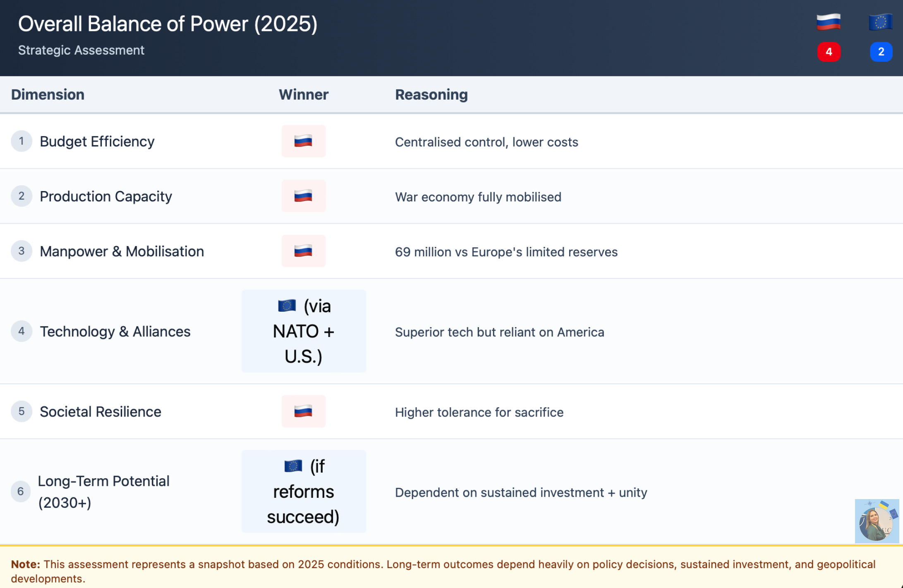Click row number 6 circle badge
This screenshot has height=588, width=903.
click(x=21, y=491)
